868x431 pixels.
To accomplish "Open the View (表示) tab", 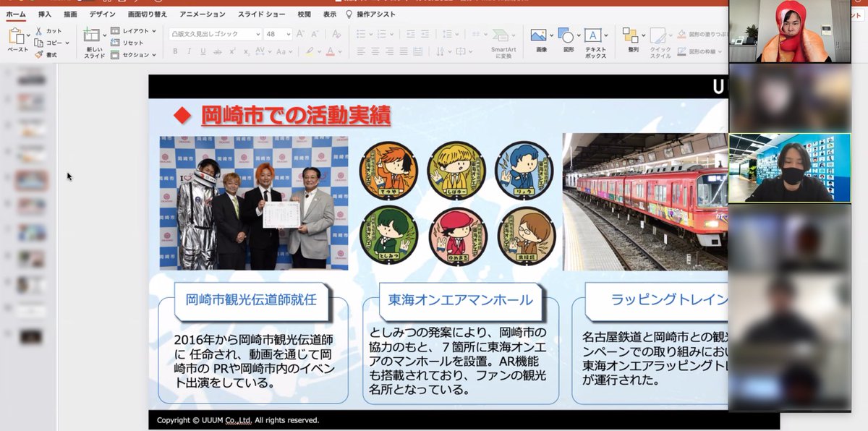I will click(x=330, y=14).
